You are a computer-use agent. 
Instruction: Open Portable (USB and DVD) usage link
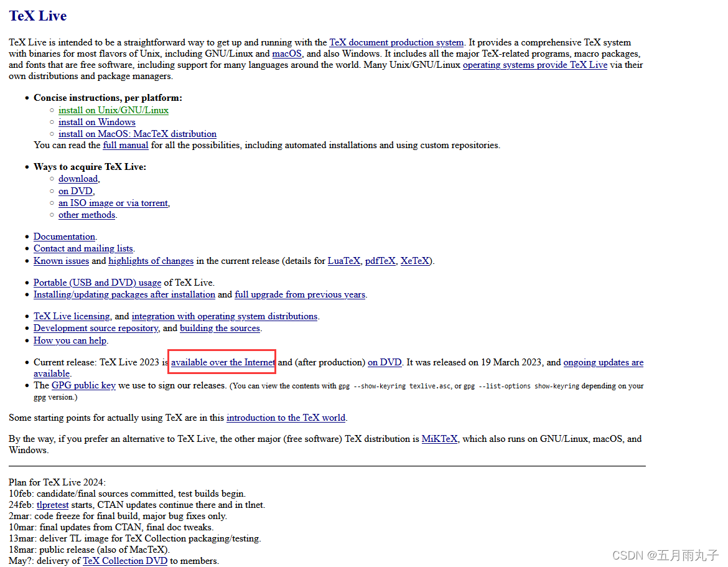(x=97, y=283)
